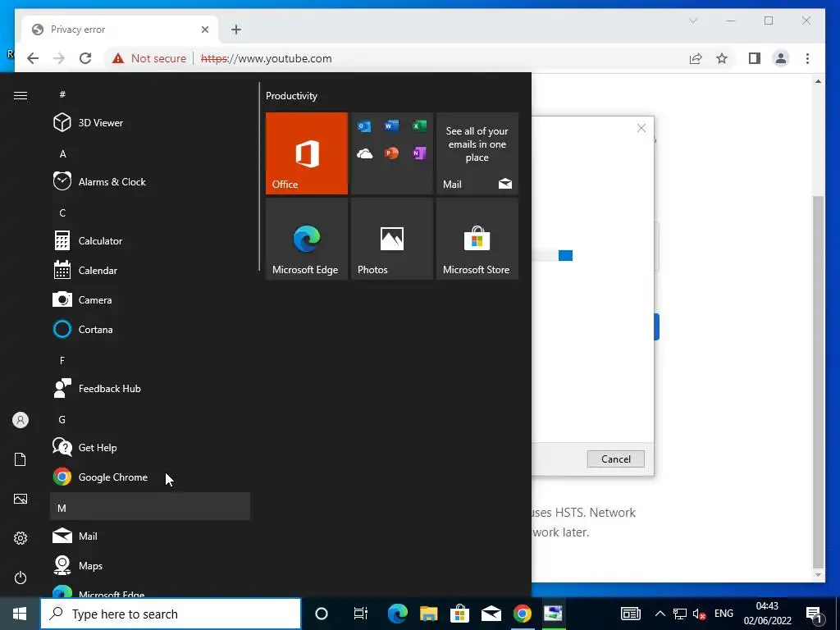
Task: Open Feedback Hub
Action: click(x=150, y=388)
